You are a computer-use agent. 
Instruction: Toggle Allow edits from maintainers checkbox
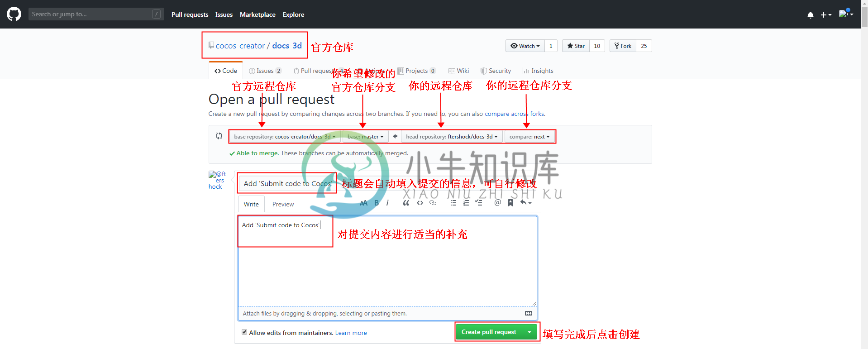coord(244,332)
